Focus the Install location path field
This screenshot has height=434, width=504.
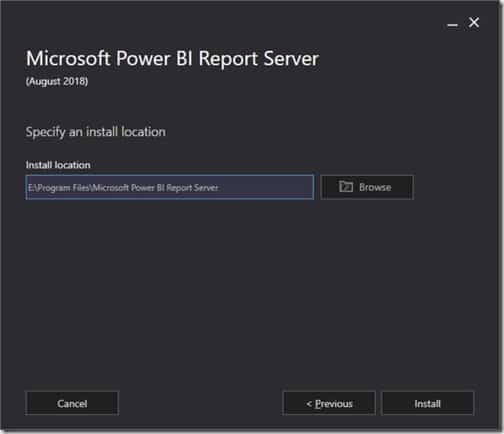click(x=170, y=187)
